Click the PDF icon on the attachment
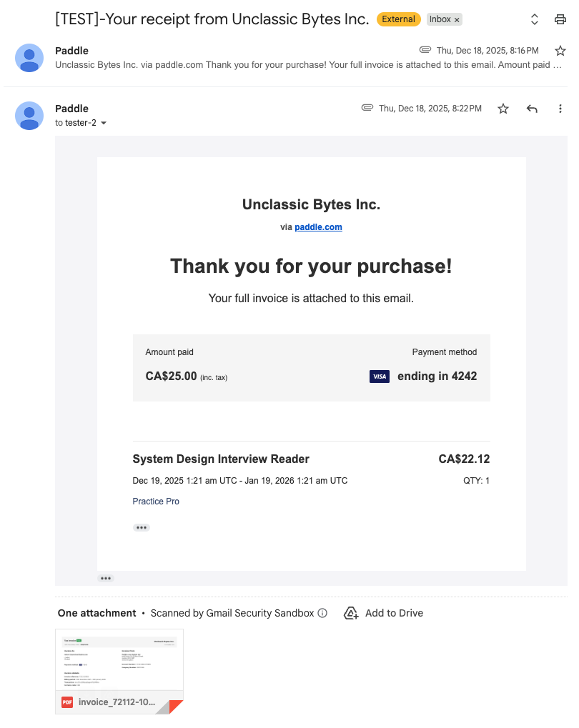This screenshot has height=728, width=579. click(x=67, y=702)
